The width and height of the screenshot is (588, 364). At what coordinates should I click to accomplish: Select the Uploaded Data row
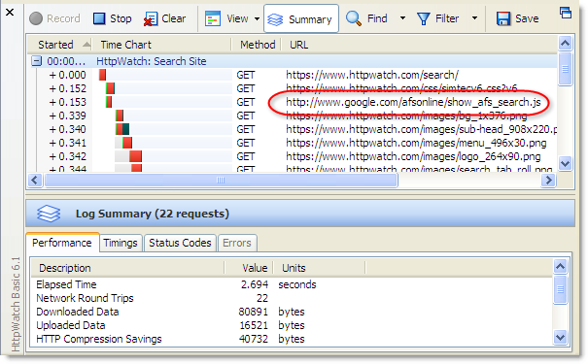point(291,325)
